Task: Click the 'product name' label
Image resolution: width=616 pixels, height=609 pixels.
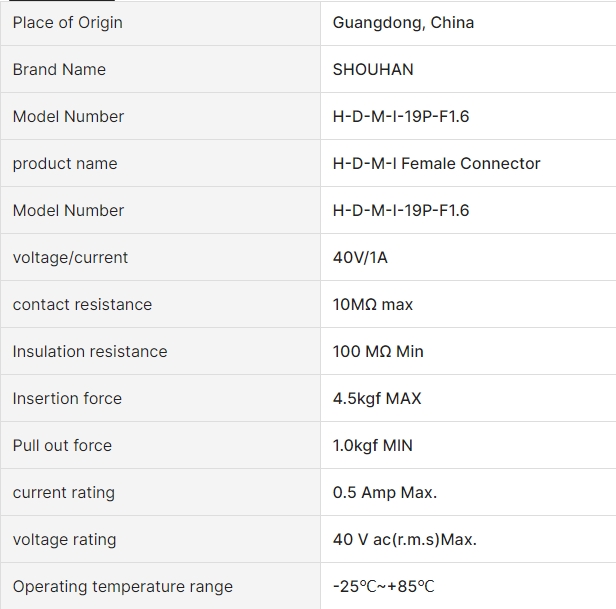Action: pyautogui.click(x=65, y=164)
